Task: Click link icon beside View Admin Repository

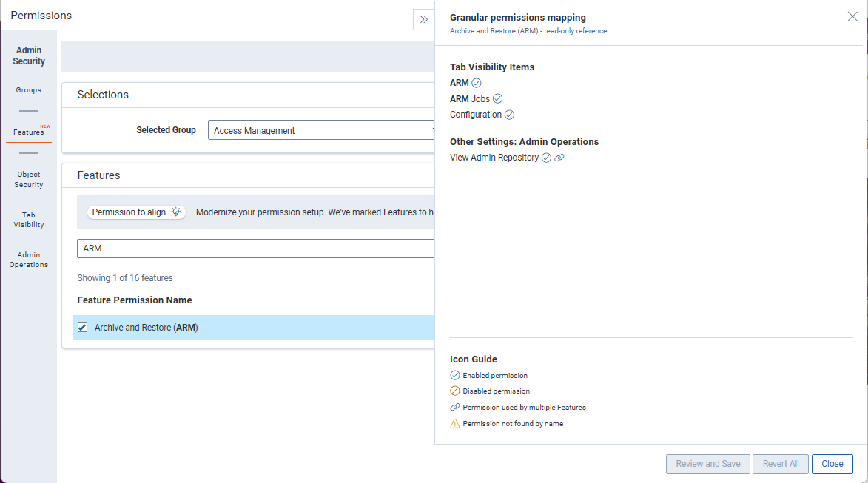Action: [559, 158]
